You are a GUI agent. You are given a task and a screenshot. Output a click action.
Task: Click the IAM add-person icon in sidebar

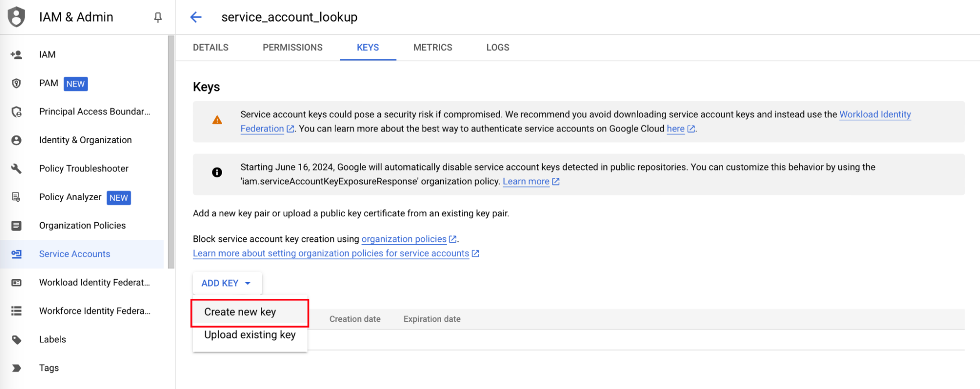coord(16,54)
